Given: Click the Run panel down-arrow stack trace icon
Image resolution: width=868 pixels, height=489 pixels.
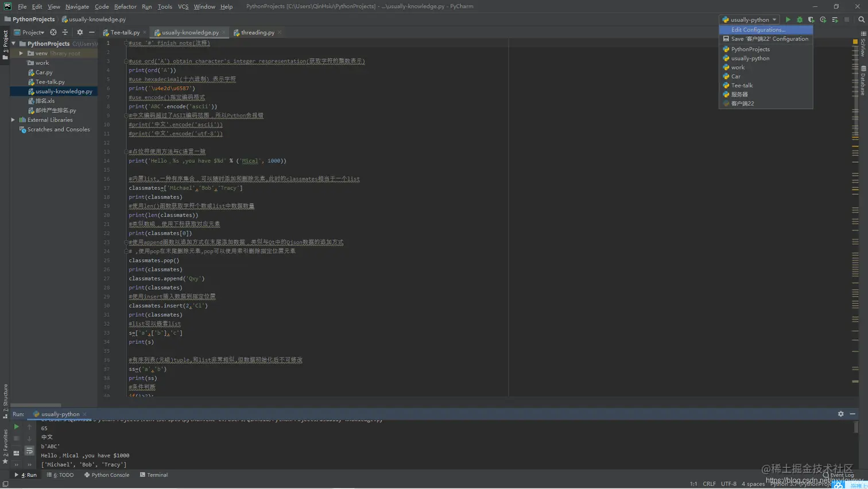Looking at the screenshot, I should 29,438.
